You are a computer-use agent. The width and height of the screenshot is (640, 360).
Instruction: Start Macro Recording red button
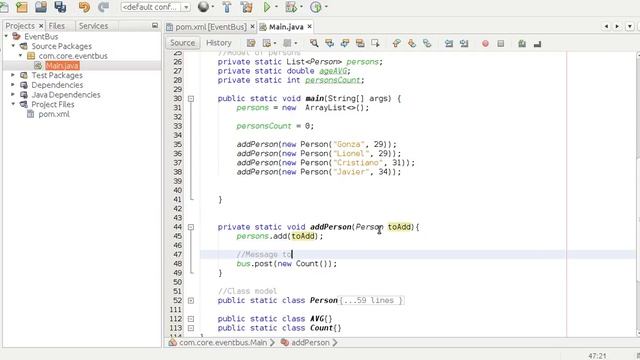pos(485,43)
